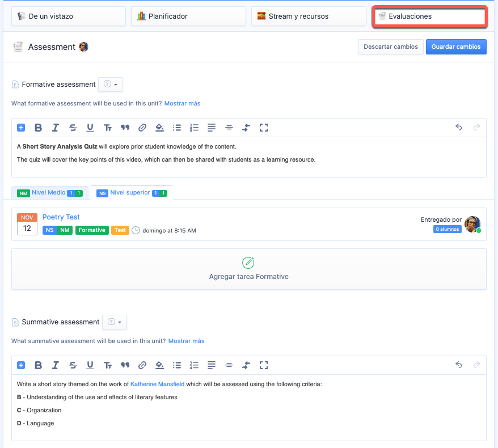
Task: Insert a link in summative assessment editor
Action: point(142,365)
